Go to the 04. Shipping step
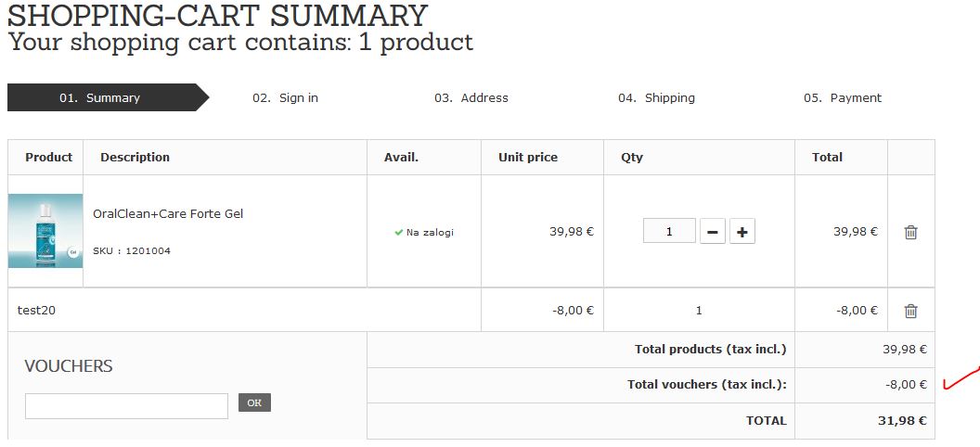Image resolution: width=980 pixels, height=447 pixels. pos(657,98)
